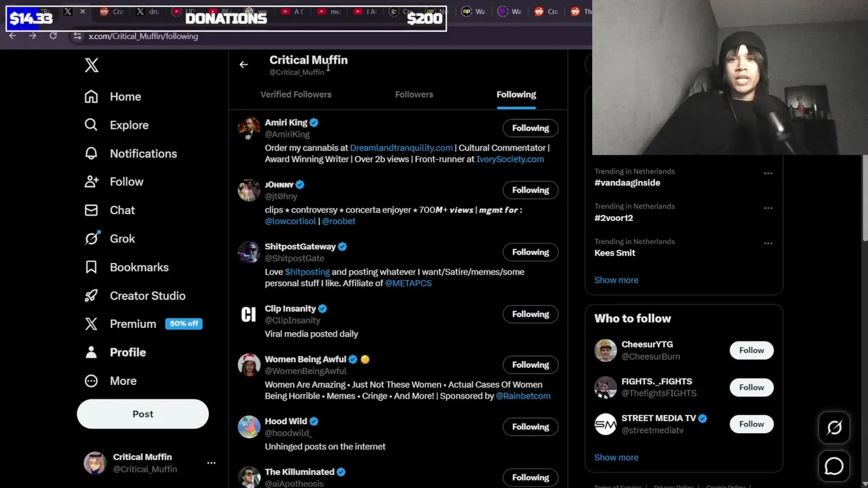Toggle Following button for The Killuminated
The height and width of the screenshot is (488, 868).
click(x=530, y=477)
